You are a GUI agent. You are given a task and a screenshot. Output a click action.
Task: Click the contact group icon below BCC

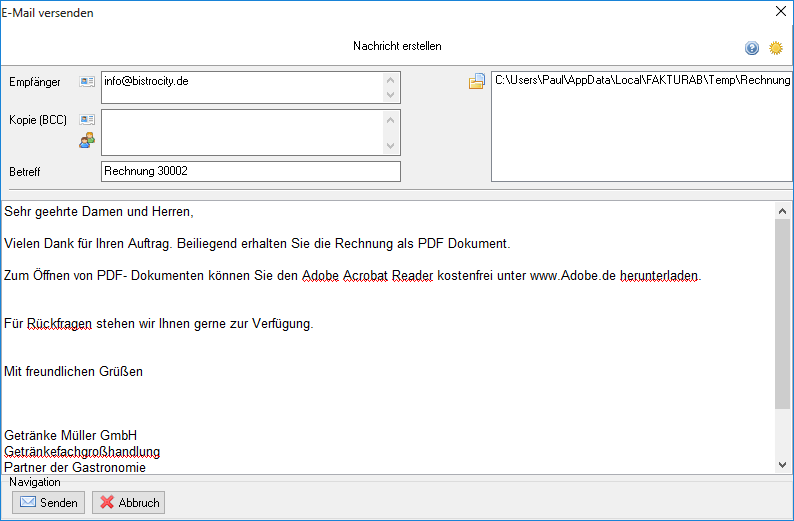87,140
